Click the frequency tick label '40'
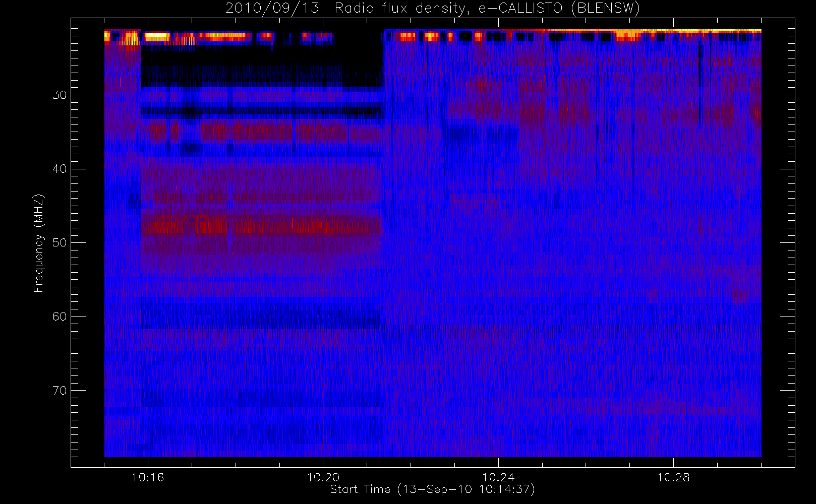Viewport: 816px width, 504px height. click(60, 169)
